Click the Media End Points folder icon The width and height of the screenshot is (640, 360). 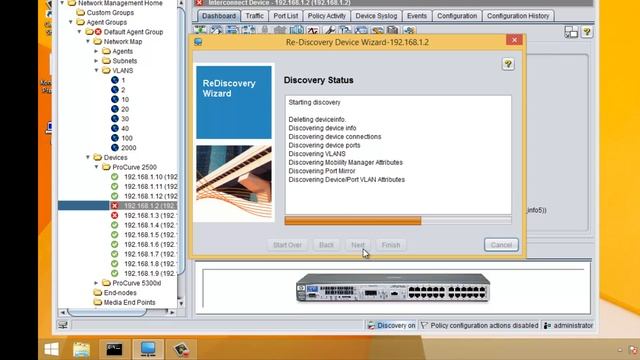pos(98,302)
